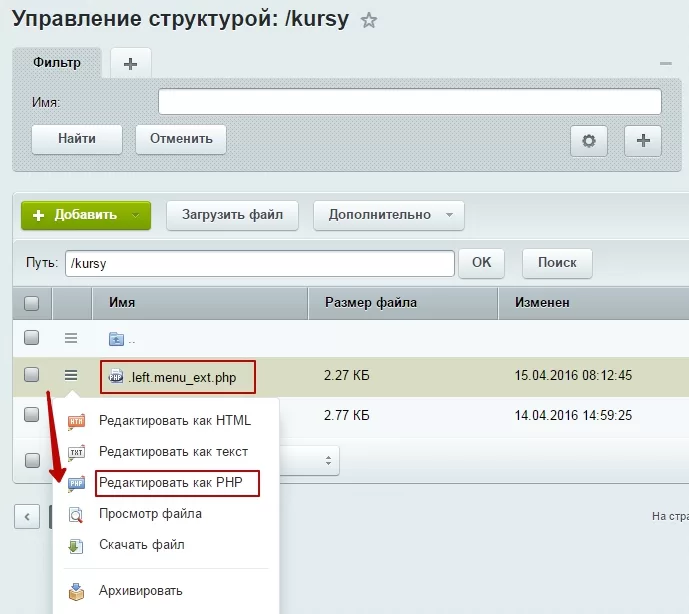689x614 pixels.
Task: Open the parent folder up icon
Action: click(116, 339)
